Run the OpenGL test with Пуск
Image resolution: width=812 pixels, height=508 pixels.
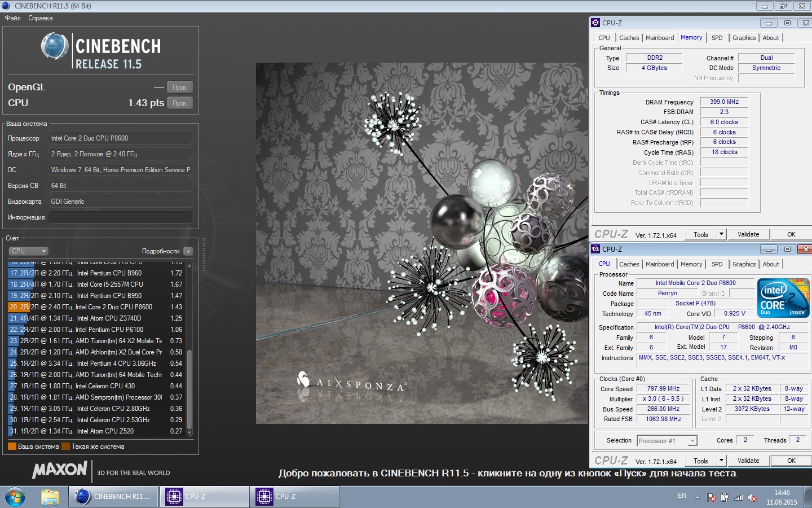(180, 87)
